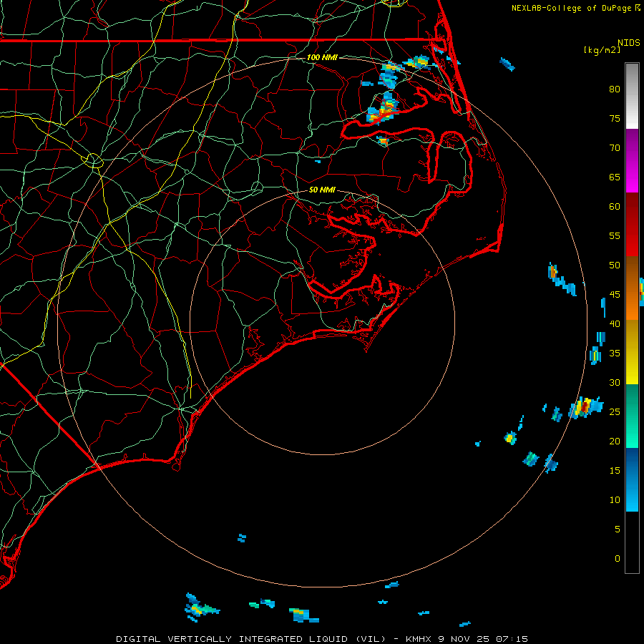644x644 pixels.
Task: Pick the black bottom segment of the color scale
Action: click(632, 542)
